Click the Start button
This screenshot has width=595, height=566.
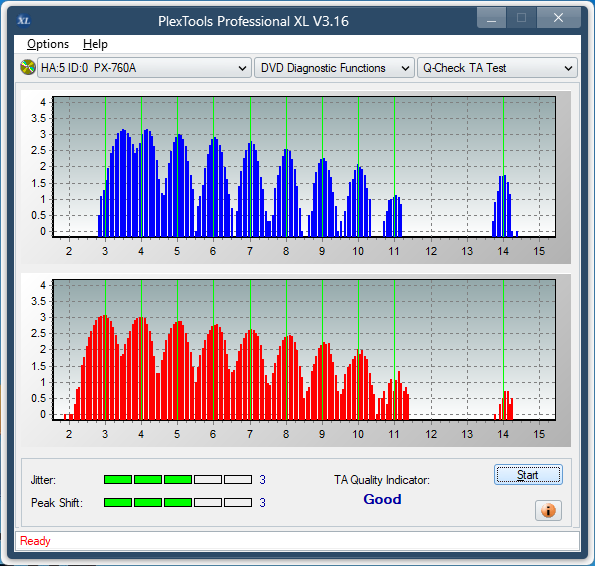528,475
